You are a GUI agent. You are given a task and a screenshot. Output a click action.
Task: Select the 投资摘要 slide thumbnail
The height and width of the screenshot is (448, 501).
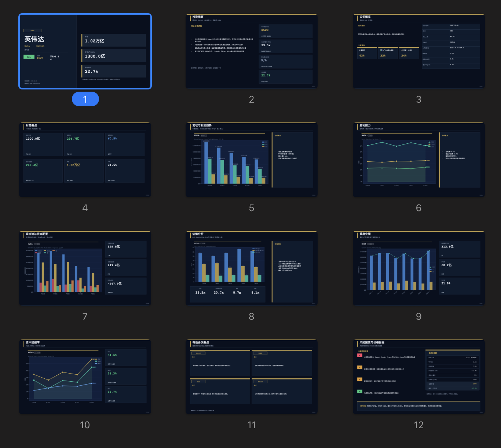(x=252, y=51)
